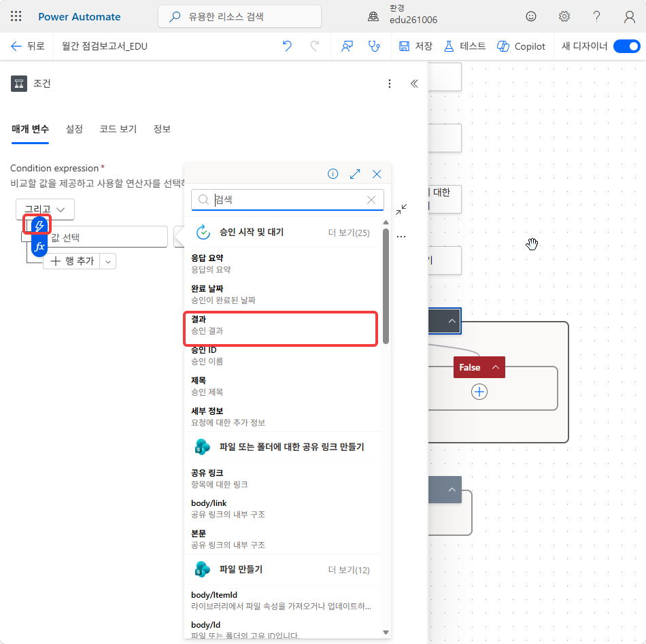646x644 pixels.
Task: Select the 완료 날짜 dynamic value
Action: 284,294
